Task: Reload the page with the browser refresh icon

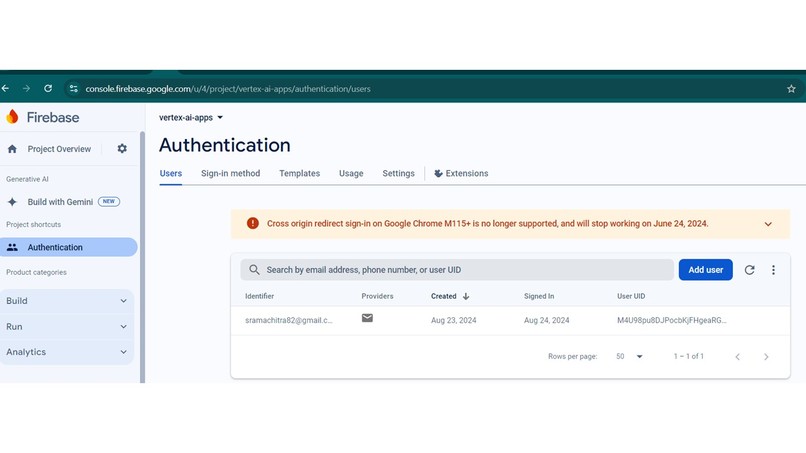Action: [x=48, y=88]
